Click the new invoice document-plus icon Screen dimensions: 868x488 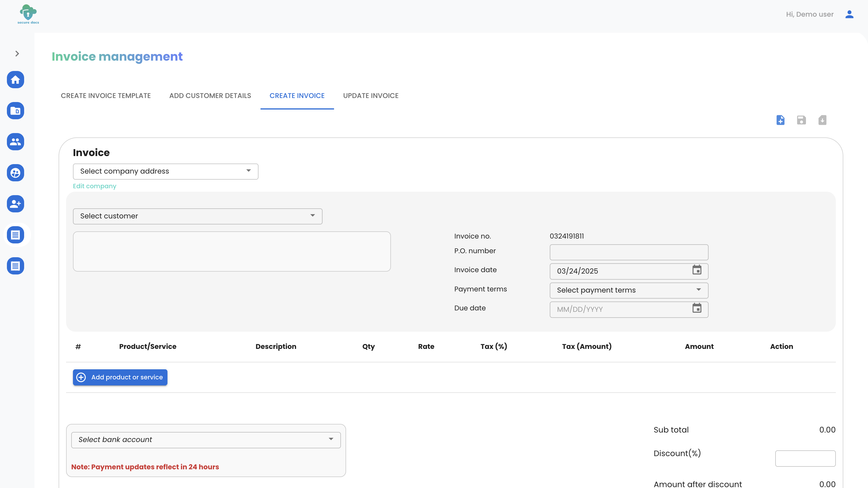(x=780, y=120)
